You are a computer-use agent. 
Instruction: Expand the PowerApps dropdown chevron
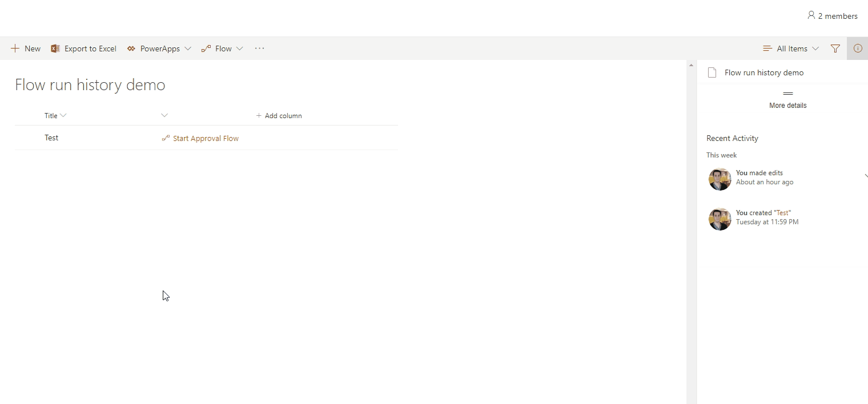point(189,49)
